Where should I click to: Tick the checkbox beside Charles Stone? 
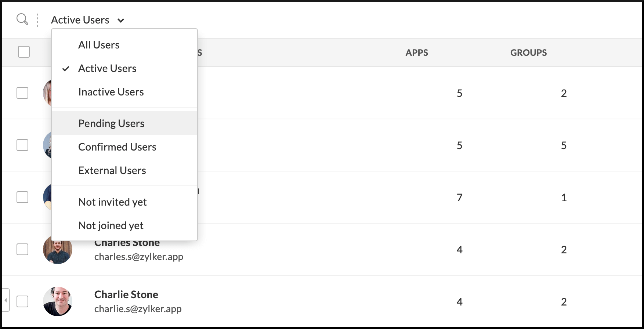pyautogui.click(x=22, y=249)
